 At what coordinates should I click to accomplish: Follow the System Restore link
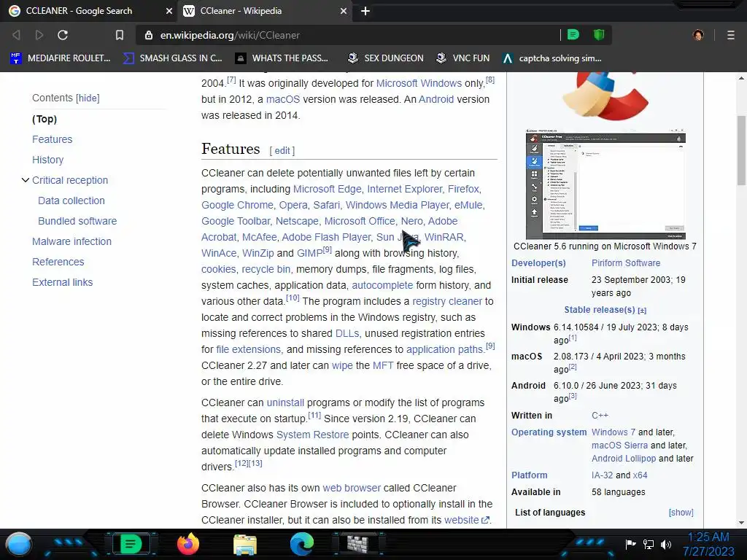pos(312,435)
